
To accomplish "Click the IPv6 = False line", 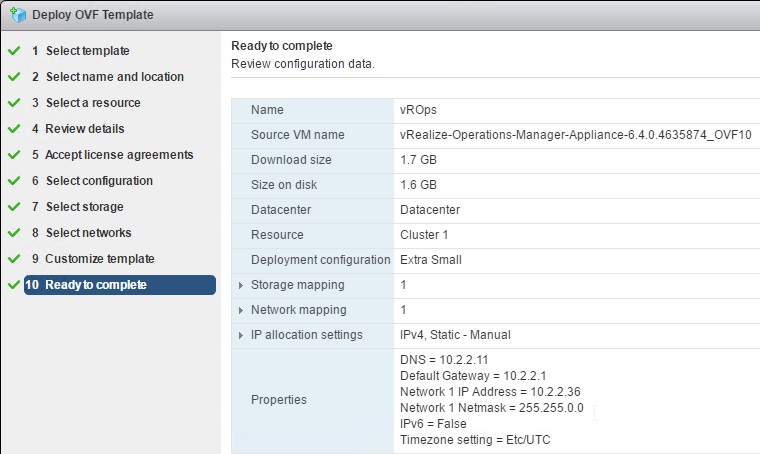I will pyautogui.click(x=433, y=424).
